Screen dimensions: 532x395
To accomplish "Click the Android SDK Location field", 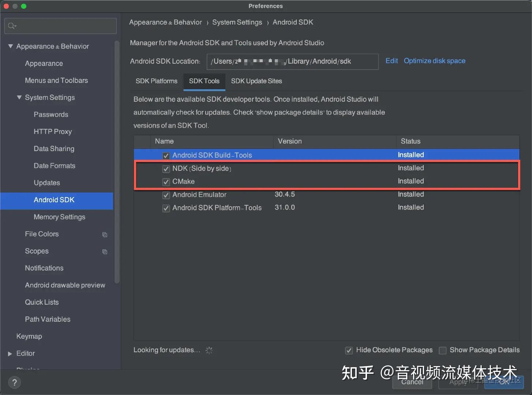I will coord(292,61).
